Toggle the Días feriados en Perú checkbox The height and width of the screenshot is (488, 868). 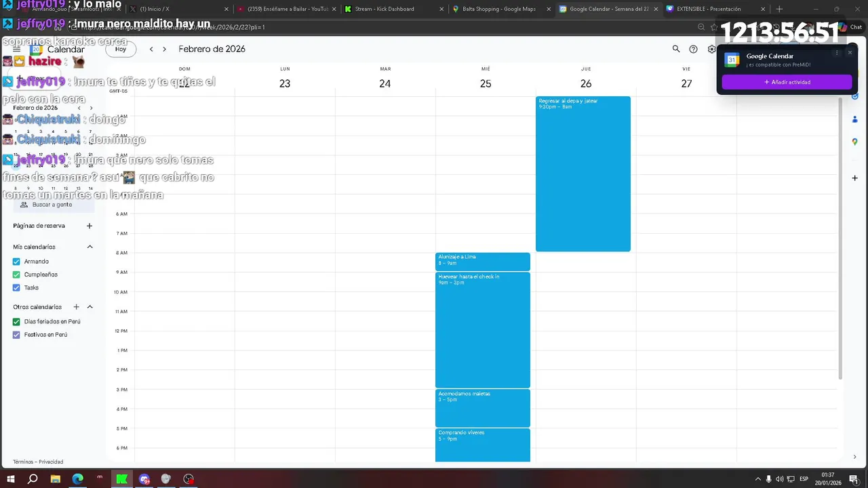tap(16, 321)
